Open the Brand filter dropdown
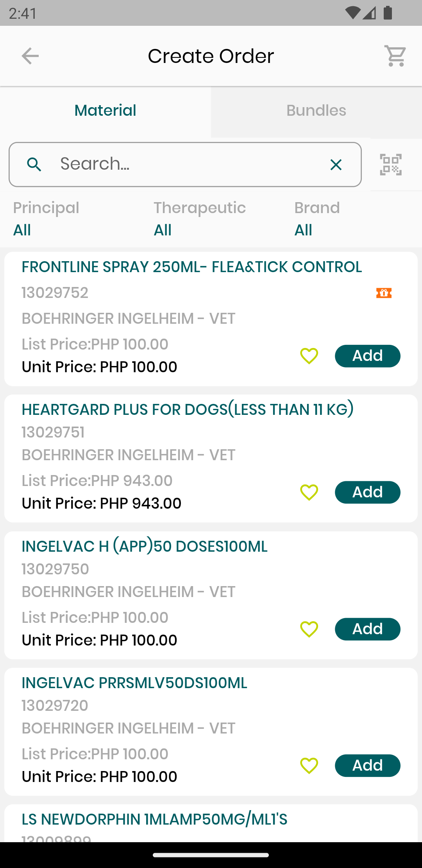Image resolution: width=422 pixels, height=868 pixels. [x=316, y=219]
